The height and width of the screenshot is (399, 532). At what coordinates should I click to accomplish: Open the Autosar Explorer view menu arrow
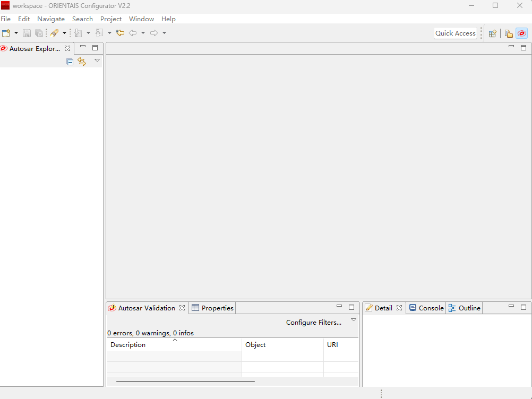(97, 60)
